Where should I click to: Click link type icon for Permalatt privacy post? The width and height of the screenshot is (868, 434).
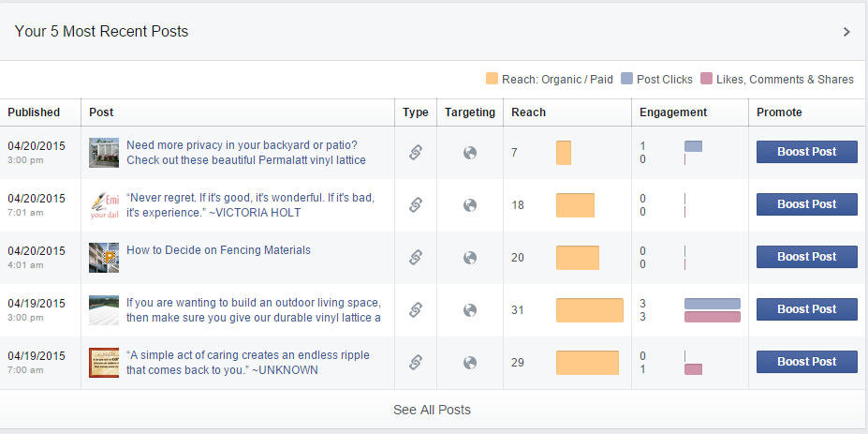tap(416, 153)
